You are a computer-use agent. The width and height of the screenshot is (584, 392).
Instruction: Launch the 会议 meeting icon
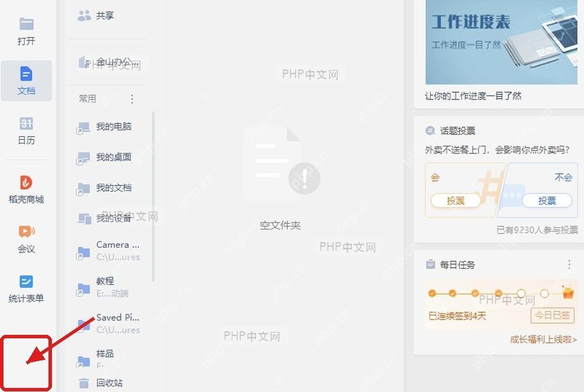tap(26, 232)
